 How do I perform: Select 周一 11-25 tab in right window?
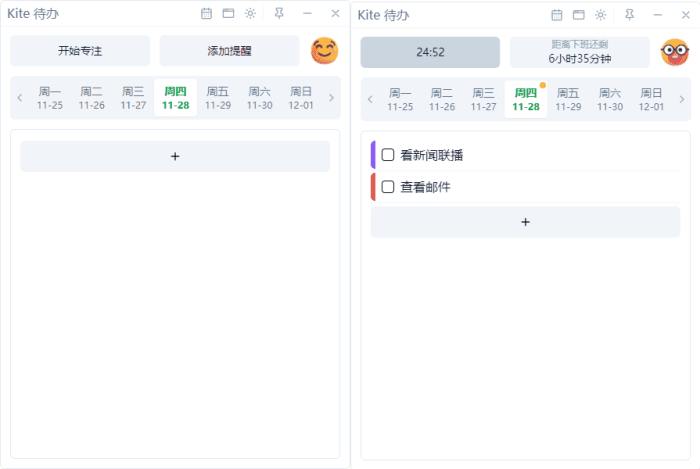[x=400, y=99]
